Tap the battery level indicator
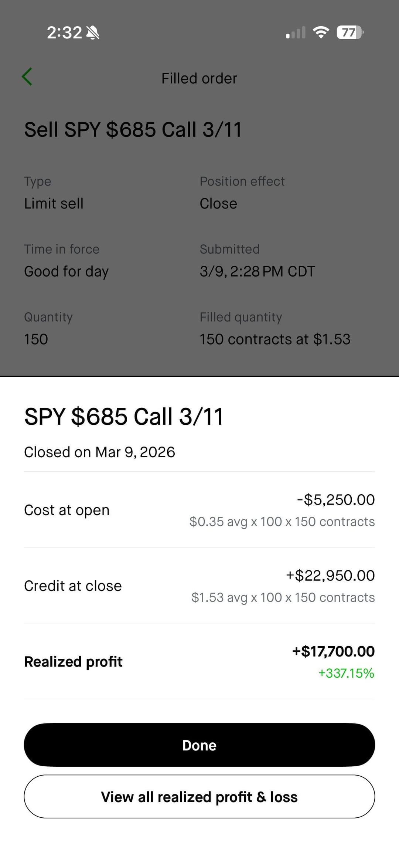The height and width of the screenshot is (868, 399). point(349,33)
